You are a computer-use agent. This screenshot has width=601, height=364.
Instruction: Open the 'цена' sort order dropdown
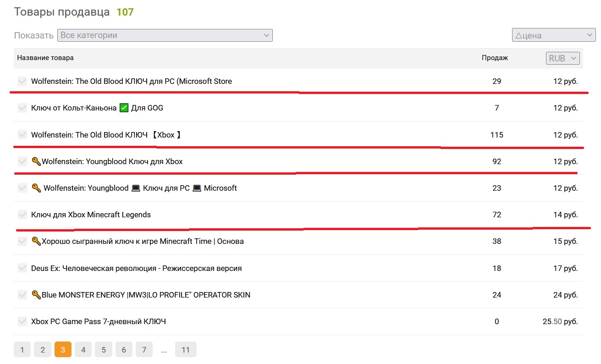(x=554, y=35)
